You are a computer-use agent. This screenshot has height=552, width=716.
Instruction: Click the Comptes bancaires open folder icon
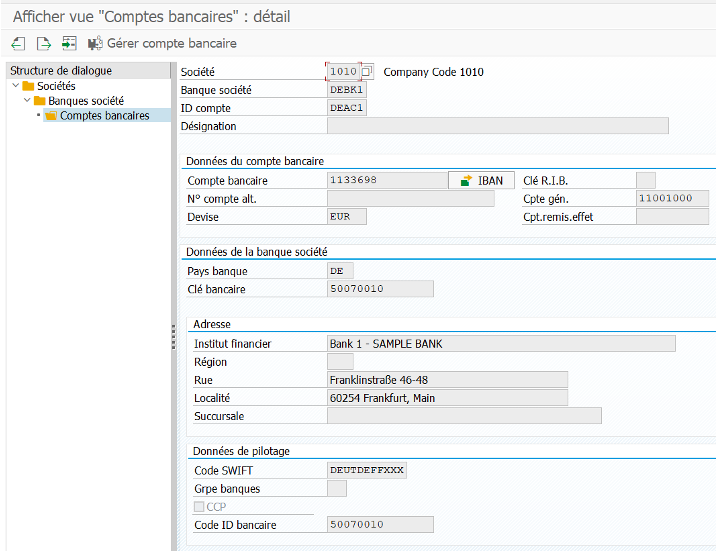point(51,116)
